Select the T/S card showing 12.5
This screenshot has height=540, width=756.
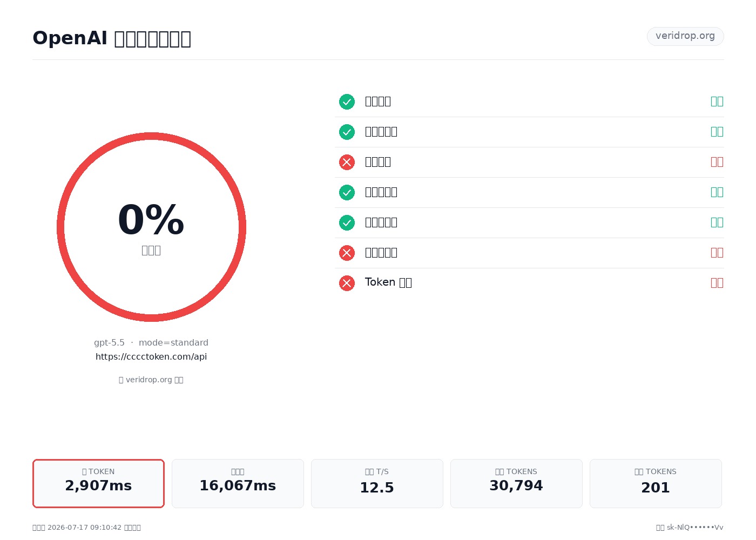pos(377,483)
